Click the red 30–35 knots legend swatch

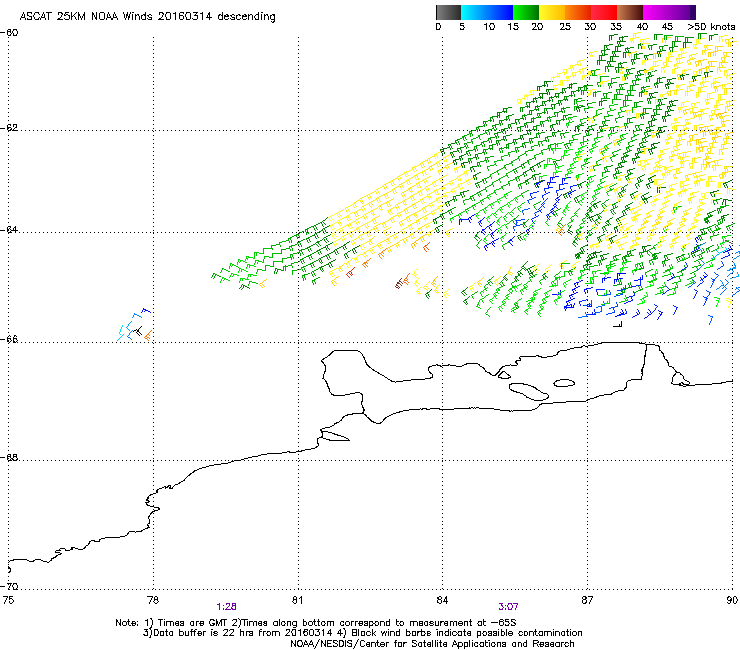(x=604, y=12)
